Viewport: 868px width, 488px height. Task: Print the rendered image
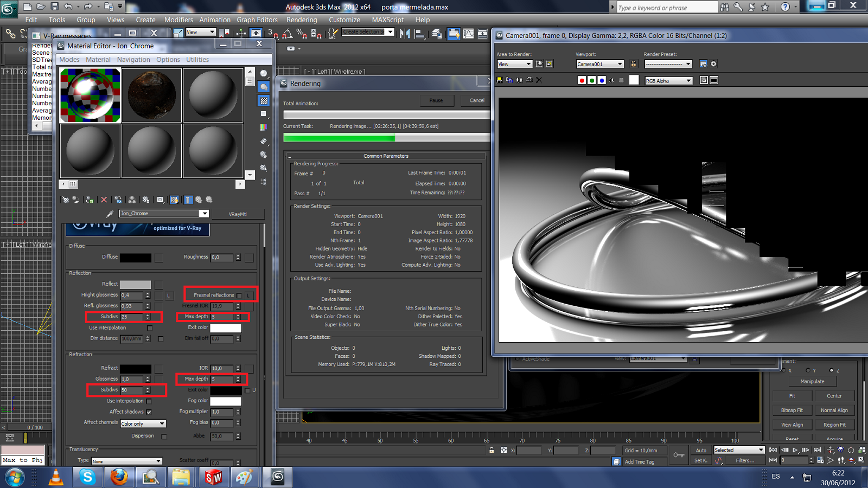click(x=529, y=80)
